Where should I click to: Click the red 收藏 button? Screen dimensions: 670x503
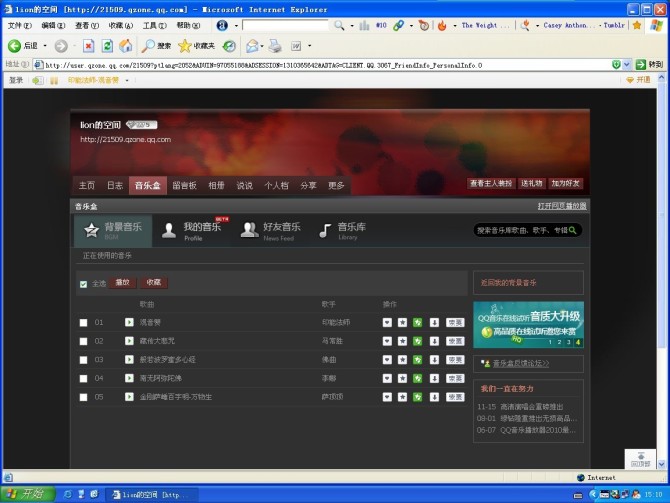point(154,282)
